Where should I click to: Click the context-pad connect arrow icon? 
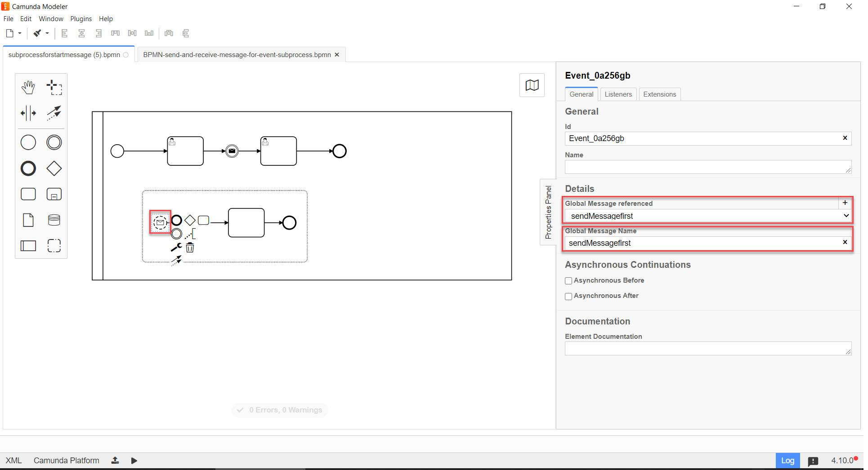coord(176,261)
